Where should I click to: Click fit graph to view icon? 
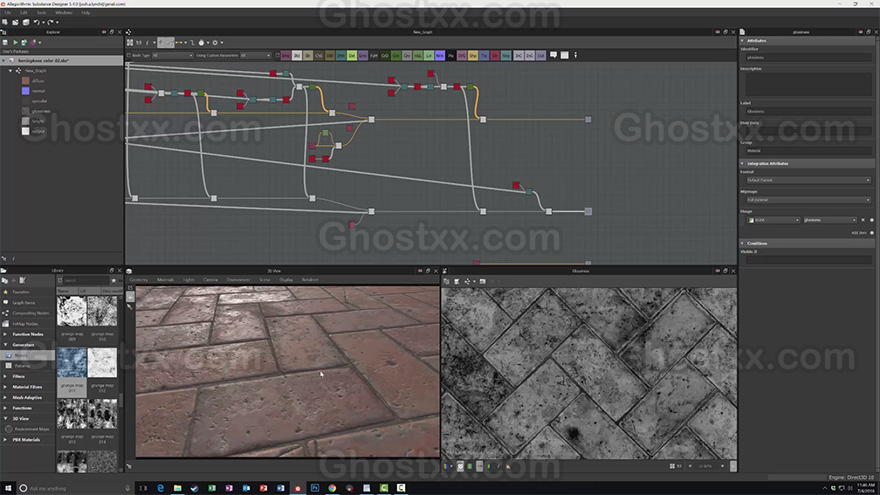click(130, 43)
